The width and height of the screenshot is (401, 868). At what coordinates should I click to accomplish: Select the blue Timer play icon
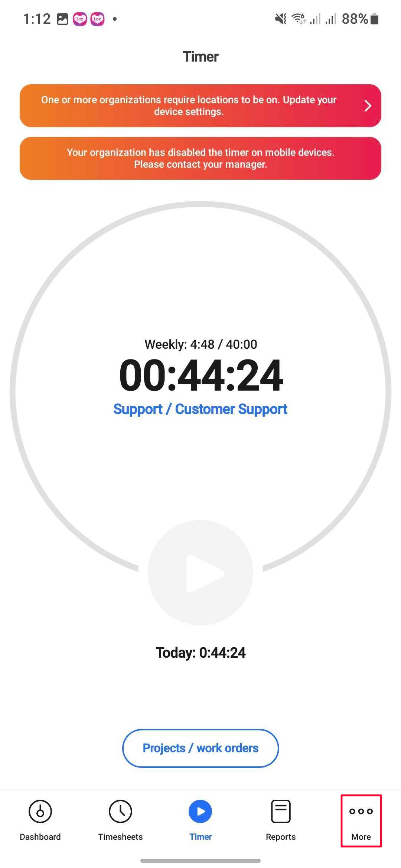(200, 811)
